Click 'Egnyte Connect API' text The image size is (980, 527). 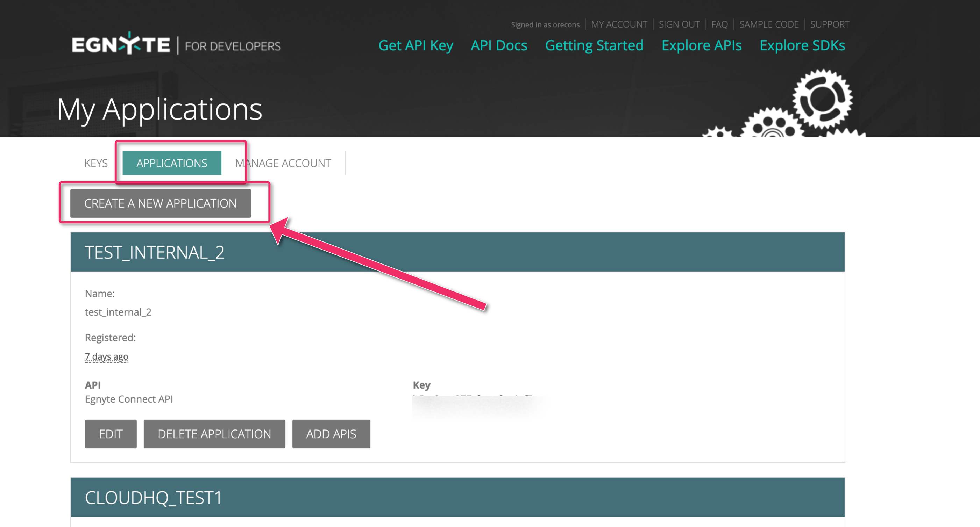tap(129, 399)
